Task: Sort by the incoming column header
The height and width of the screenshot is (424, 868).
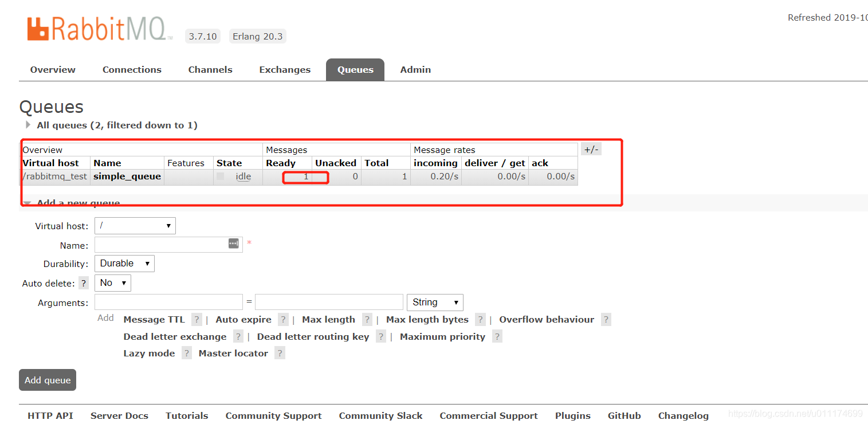Action: (x=435, y=163)
